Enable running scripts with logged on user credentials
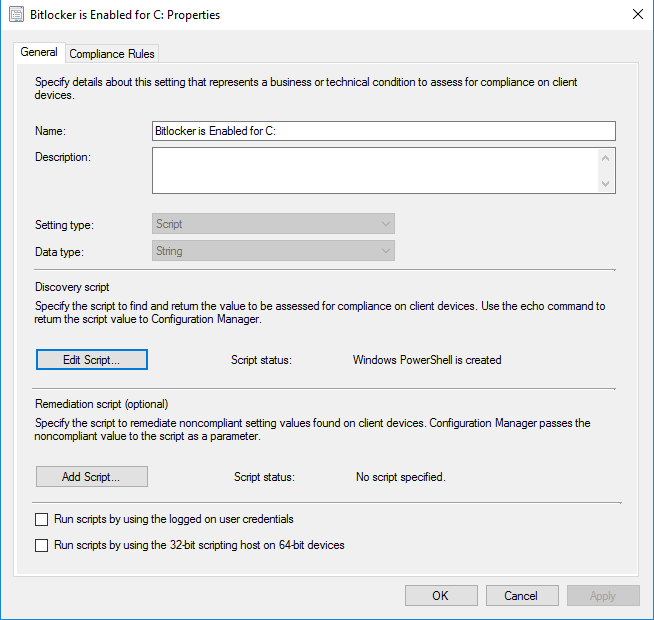Image resolution: width=654 pixels, height=620 pixels. point(42,519)
